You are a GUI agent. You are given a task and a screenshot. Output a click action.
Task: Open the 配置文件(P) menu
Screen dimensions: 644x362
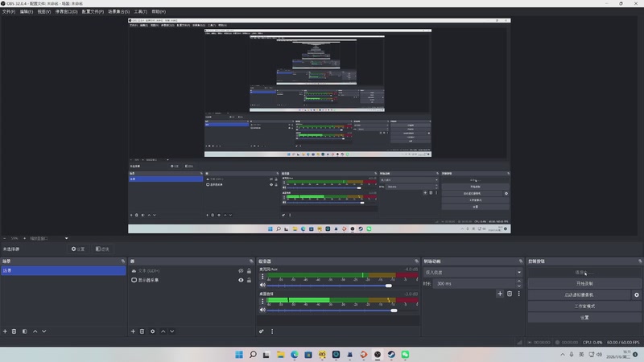pos(93,11)
